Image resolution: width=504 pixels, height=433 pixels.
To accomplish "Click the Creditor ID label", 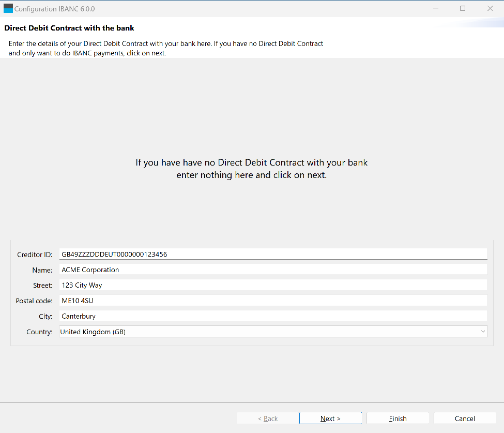I will 35,255.
